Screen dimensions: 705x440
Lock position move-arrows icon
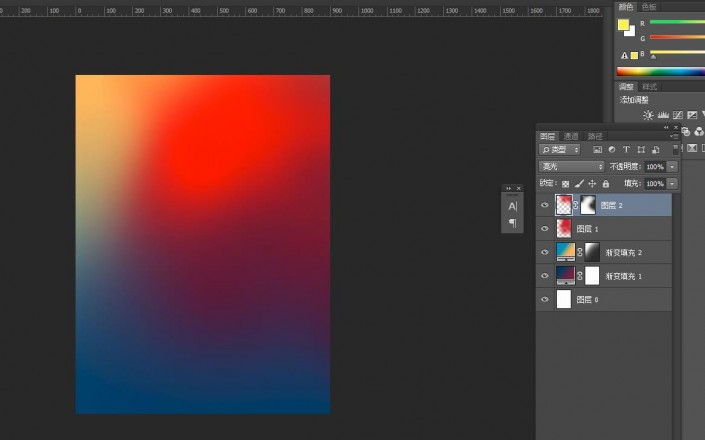click(592, 183)
